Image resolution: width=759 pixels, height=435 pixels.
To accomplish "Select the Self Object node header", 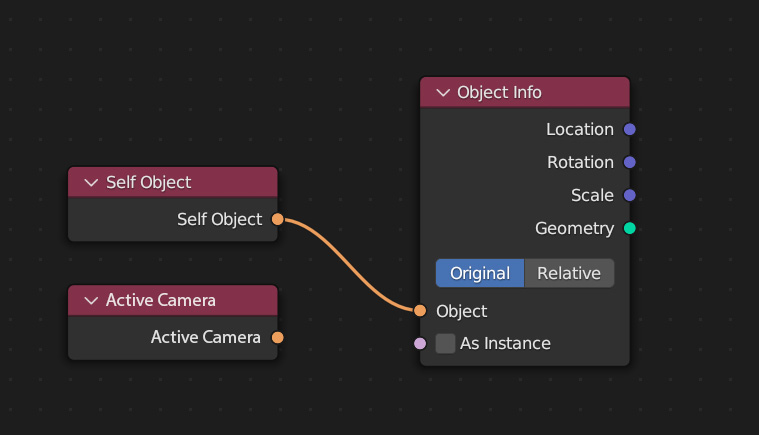I will (173, 182).
